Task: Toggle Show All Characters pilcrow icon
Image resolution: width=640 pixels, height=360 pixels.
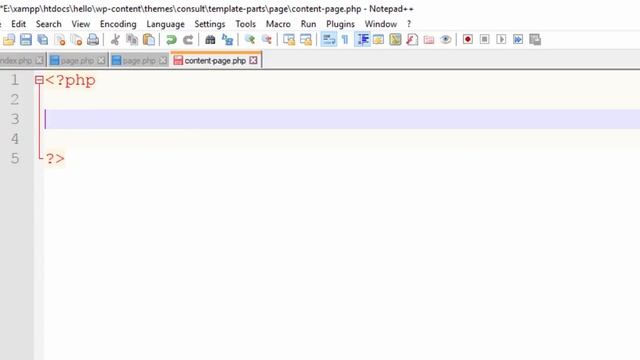Action: [x=345, y=40]
